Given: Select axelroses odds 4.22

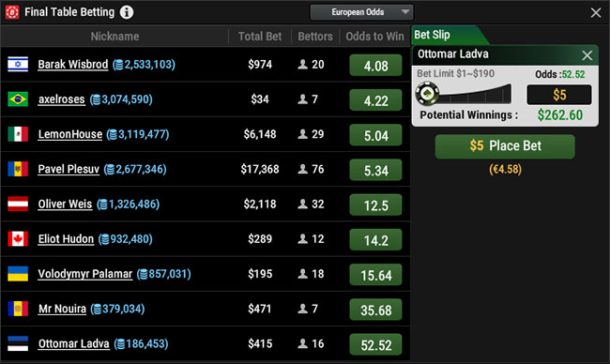Looking at the screenshot, I should [375, 100].
